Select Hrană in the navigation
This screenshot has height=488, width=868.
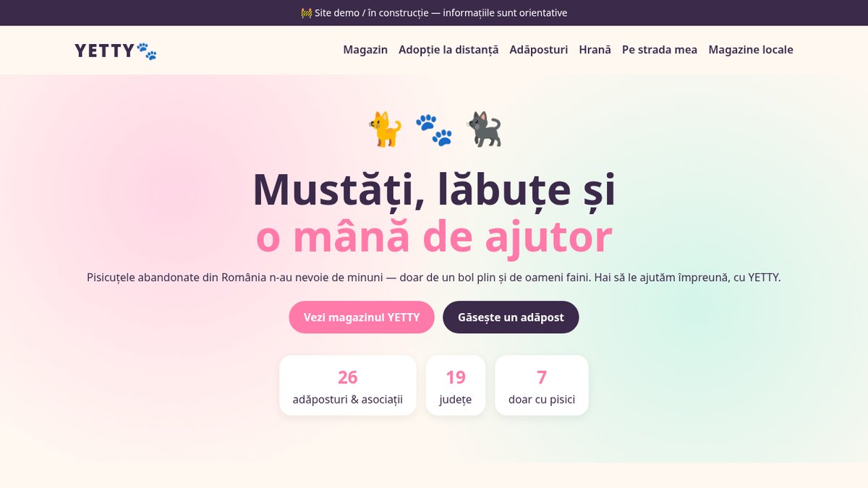coord(595,50)
